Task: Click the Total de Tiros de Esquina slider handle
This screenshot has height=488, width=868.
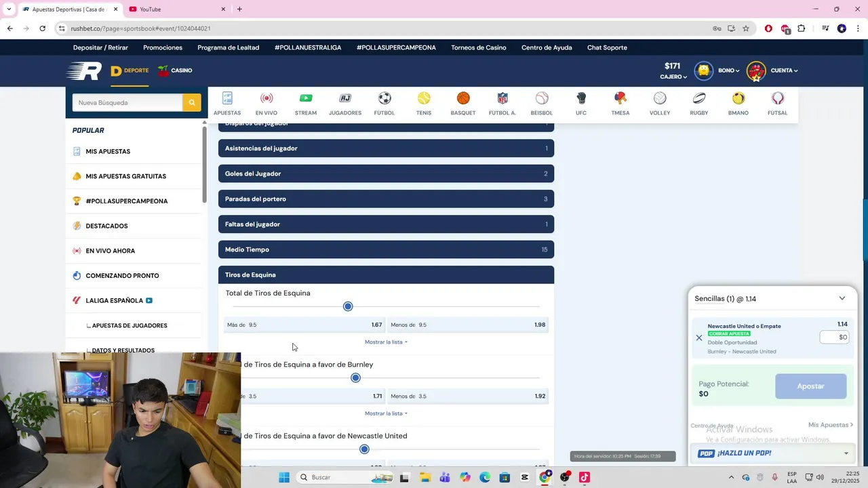Action: [348, 306]
